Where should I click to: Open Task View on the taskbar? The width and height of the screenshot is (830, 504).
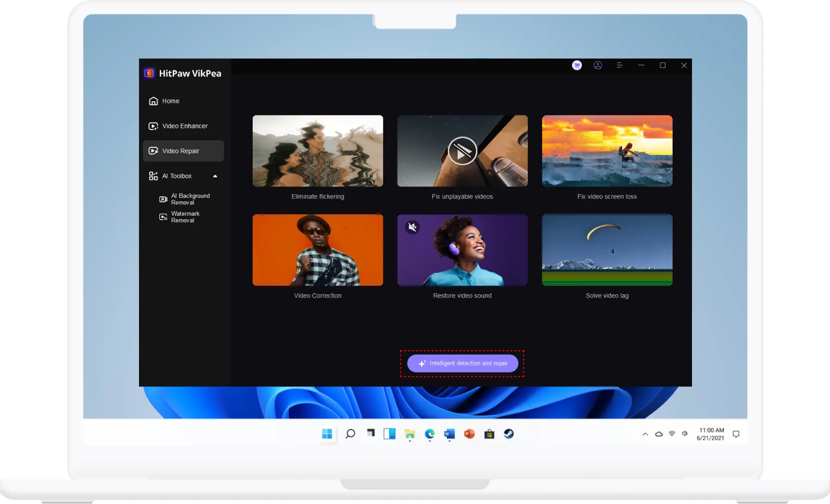[x=370, y=434]
